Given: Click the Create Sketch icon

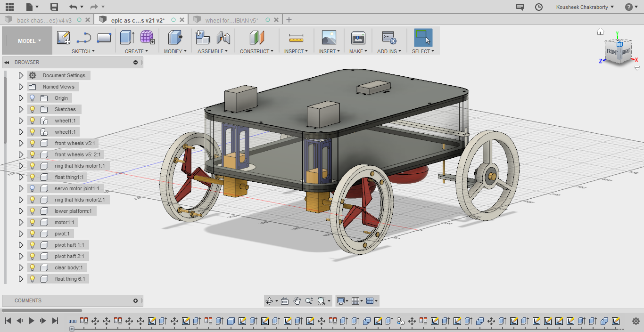Looking at the screenshot, I should (x=64, y=38).
